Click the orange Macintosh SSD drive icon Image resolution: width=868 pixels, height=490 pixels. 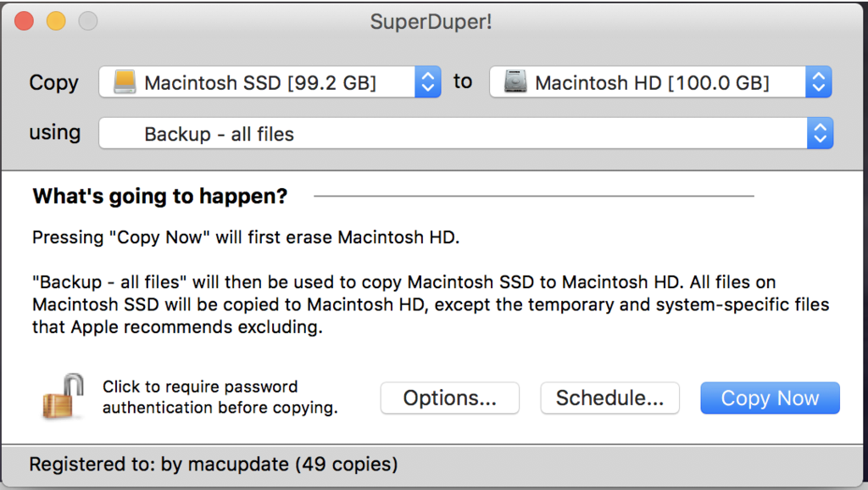125,82
